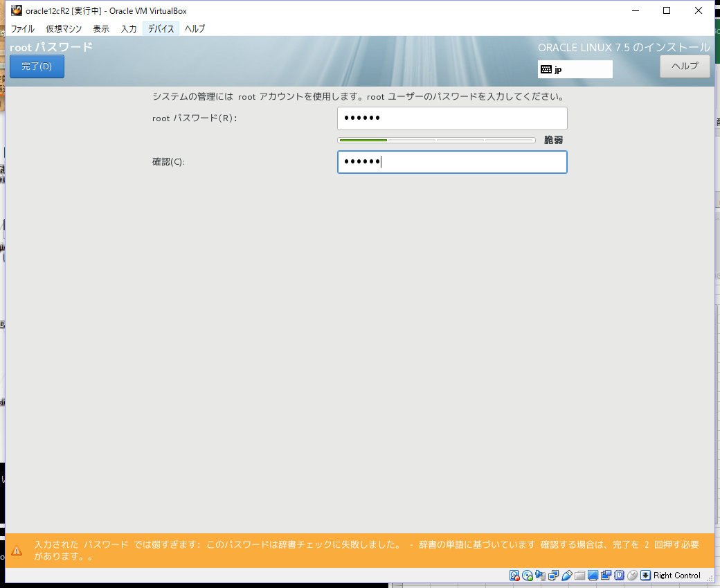Image resolution: width=720 pixels, height=588 pixels.
Task: Click the network adapters status icon
Action: [554, 576]
